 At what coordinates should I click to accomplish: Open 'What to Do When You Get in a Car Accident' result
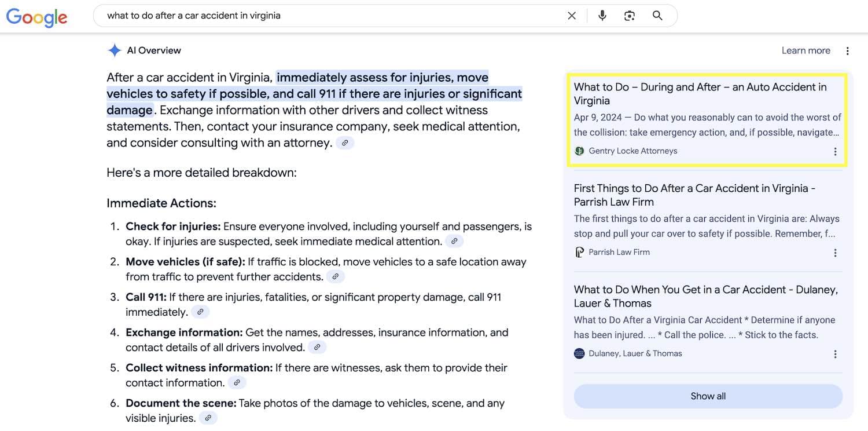(706, 297)
